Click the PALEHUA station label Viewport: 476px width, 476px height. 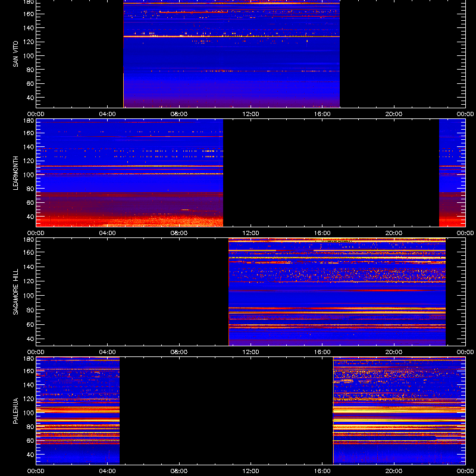pyautogui.click(x=15, y=411)
